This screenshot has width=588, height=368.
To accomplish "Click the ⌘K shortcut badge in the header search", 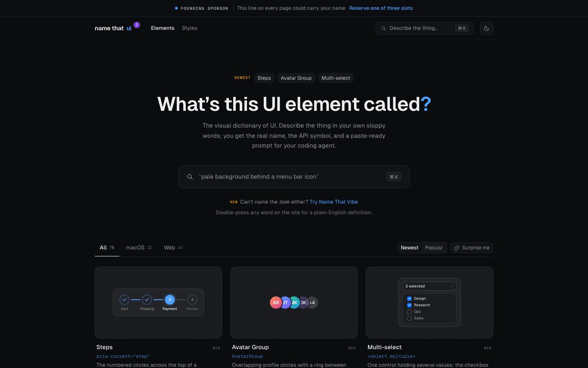I will (x=462, y=28).
